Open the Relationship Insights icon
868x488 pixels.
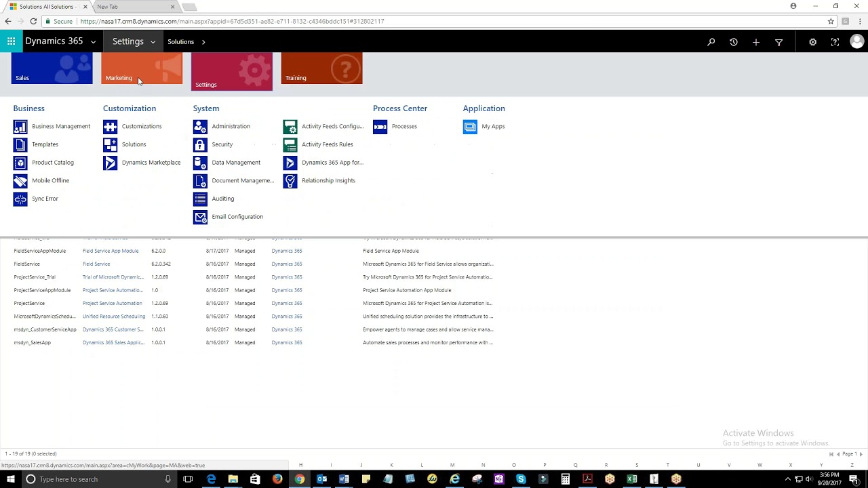tap(290, 181)
